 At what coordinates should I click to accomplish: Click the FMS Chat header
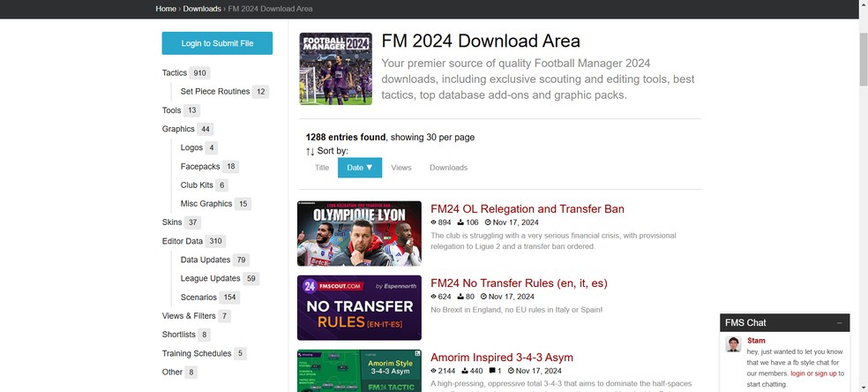point(784,323)
